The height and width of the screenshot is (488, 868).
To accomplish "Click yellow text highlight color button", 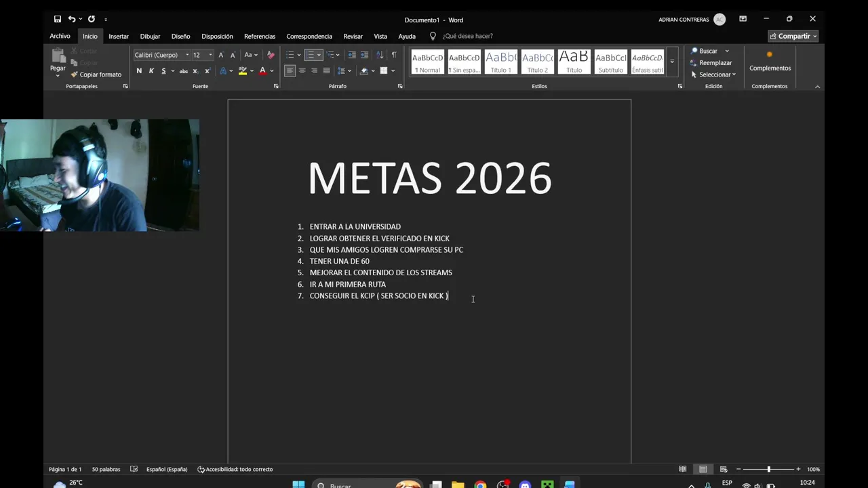I will click(x=243, y=70).
